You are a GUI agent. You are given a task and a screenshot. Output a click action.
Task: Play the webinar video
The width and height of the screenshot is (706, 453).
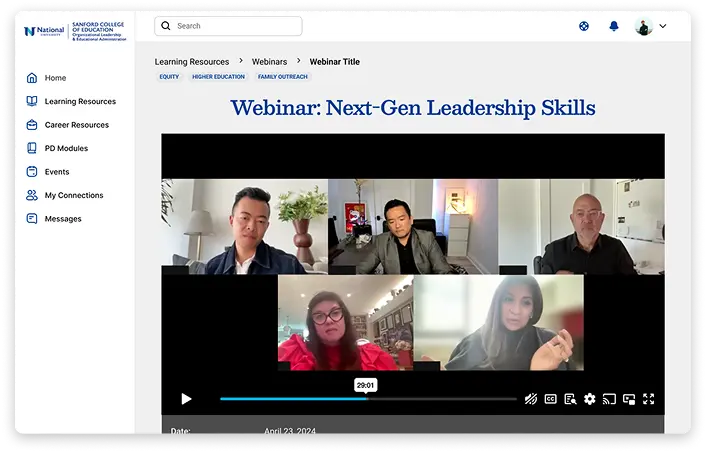(x=186, y=399)
